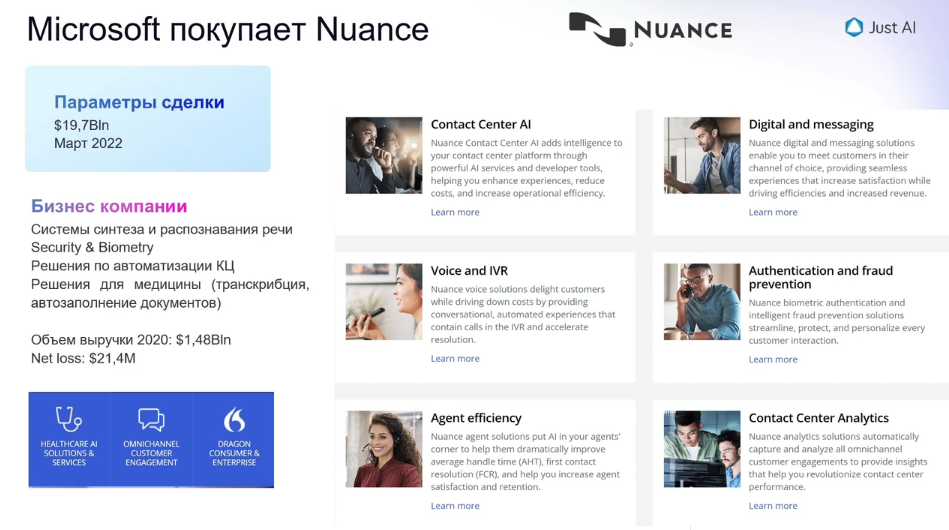Click the Системы синтеза и распознавания речи line

pyautogui.click(x=162, y=230)
